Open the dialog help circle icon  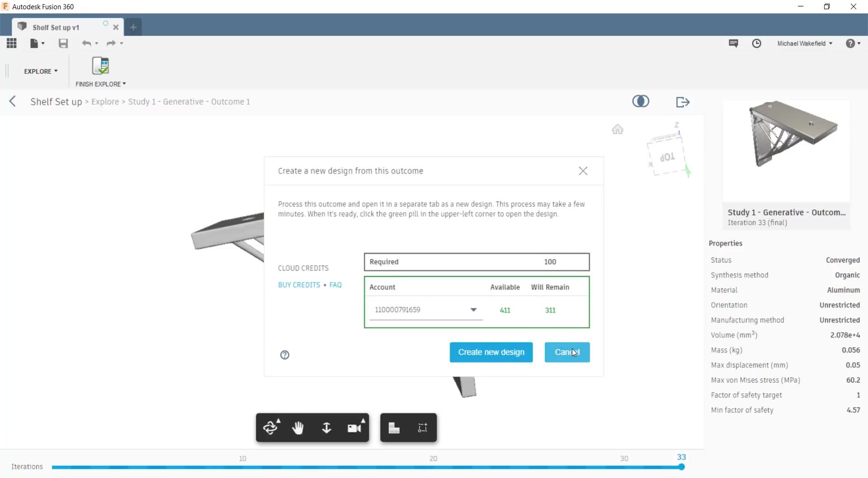click(285, 355)
